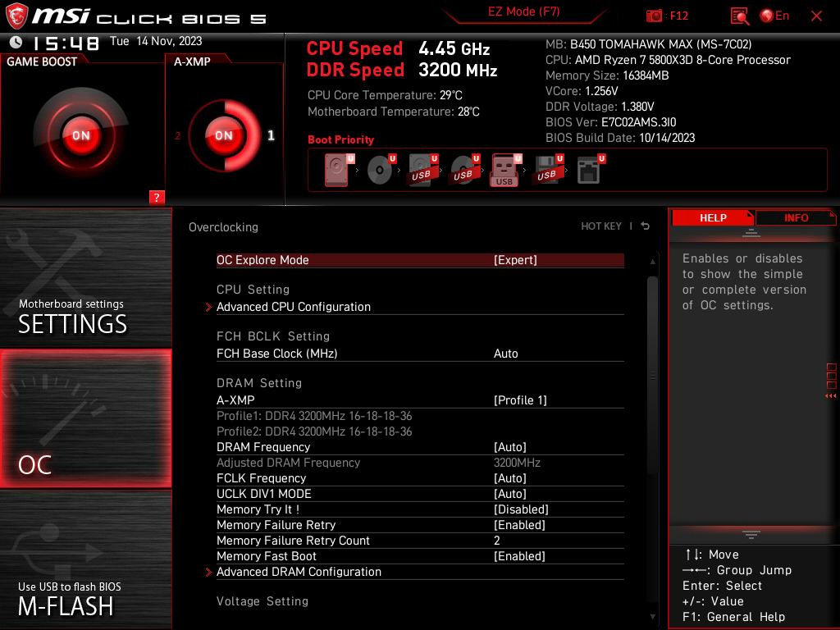Switch to the INFO tab
The height and width of the screenshot is (630, 840).
click(x=796, y=217)
